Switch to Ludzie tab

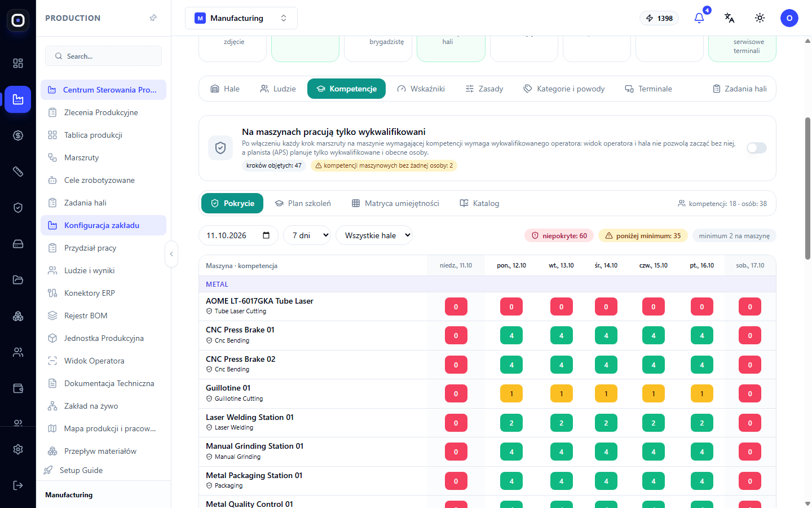(278, 89)
